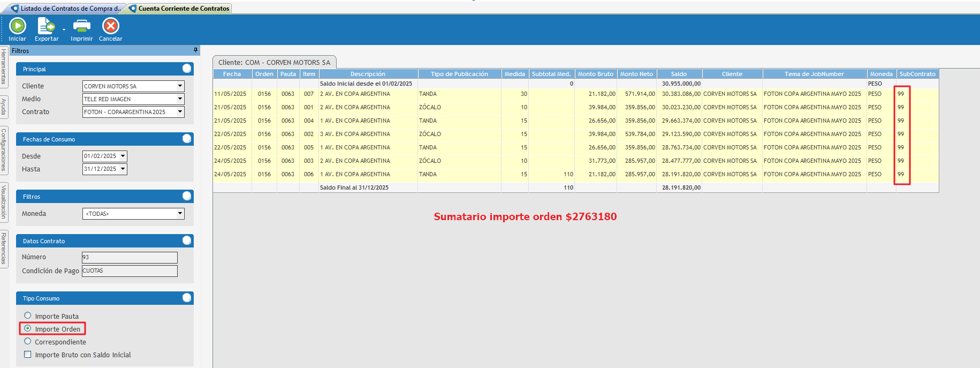This screenshot has width=980, height=368.
Task: Sort by Monto Bruto column header
Action: (596, 74)
